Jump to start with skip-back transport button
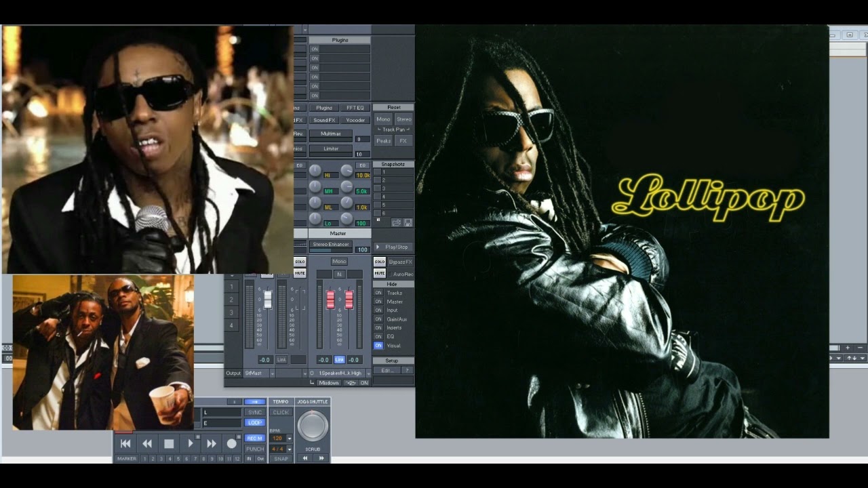 [125, 444]
